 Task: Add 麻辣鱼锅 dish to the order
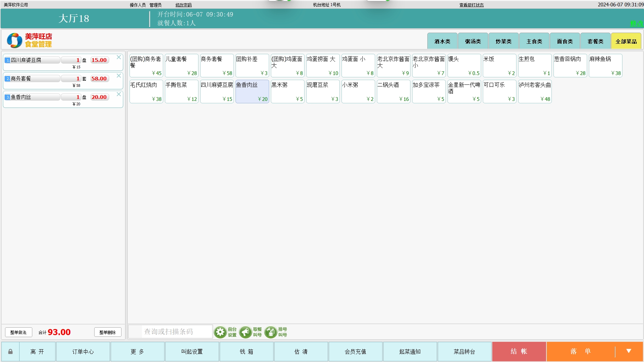pos(605,66)
